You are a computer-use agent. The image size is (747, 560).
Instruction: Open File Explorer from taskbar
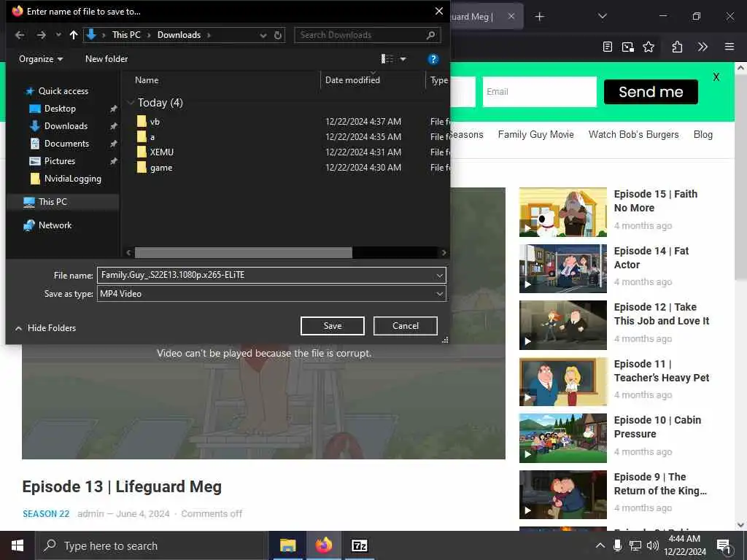(287, 545)
